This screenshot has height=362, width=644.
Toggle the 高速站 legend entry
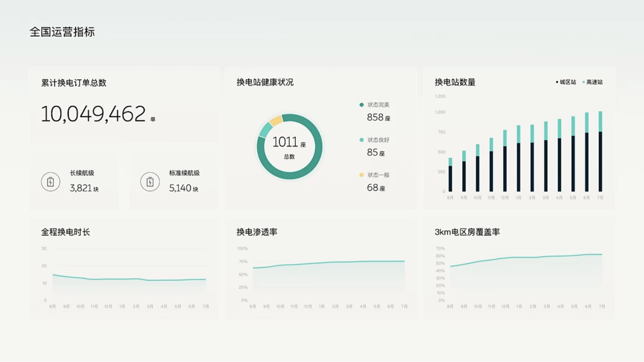pyautogui.click(x=593, y=82)
